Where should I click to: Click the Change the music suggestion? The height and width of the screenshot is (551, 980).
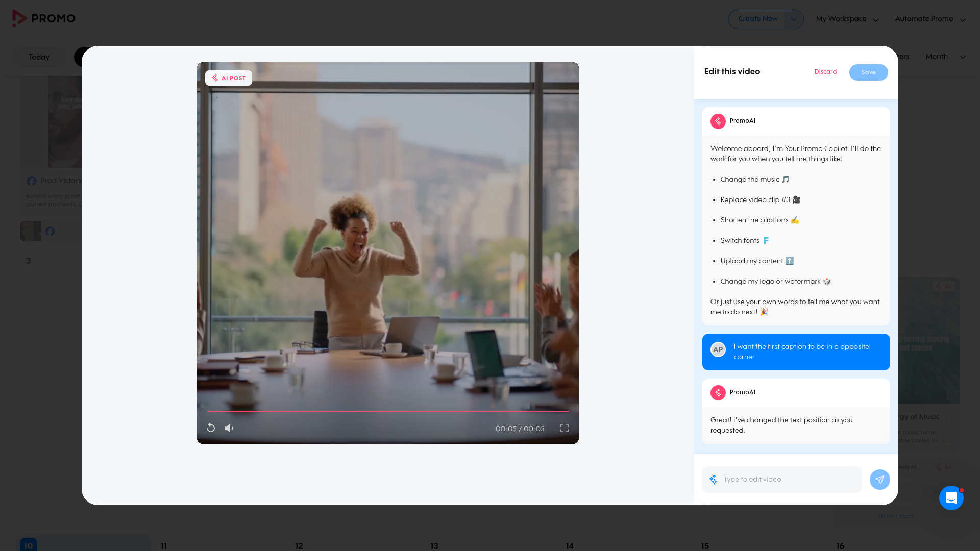(x=755, y=180)
